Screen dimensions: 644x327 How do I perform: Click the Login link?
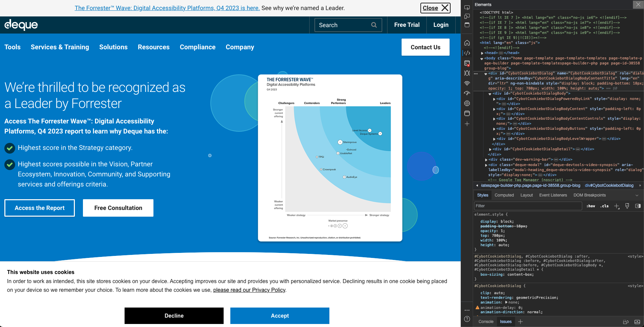click(x=441, y=25)
